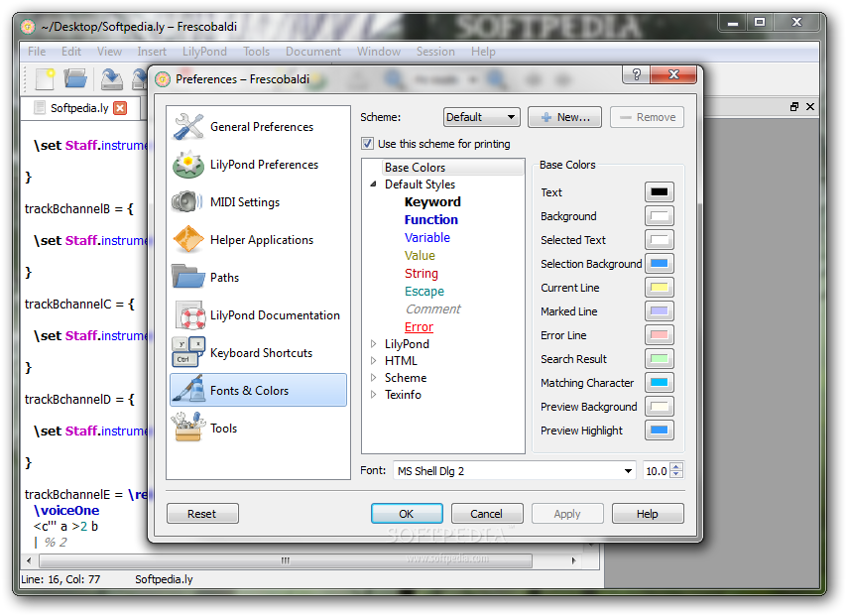The width and height of the screenshot is (847, 616).
Task: Click the Reset button
Action: pyautogui.click(x=202, y=514)
